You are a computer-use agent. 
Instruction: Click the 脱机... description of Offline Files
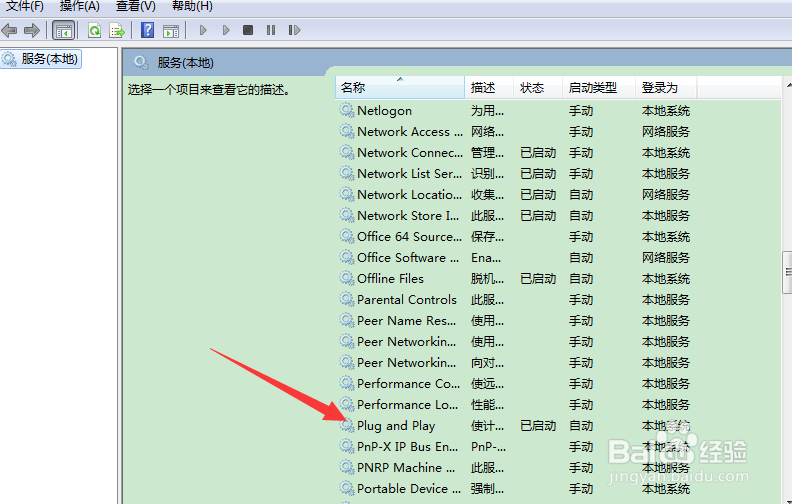[487, 278]
